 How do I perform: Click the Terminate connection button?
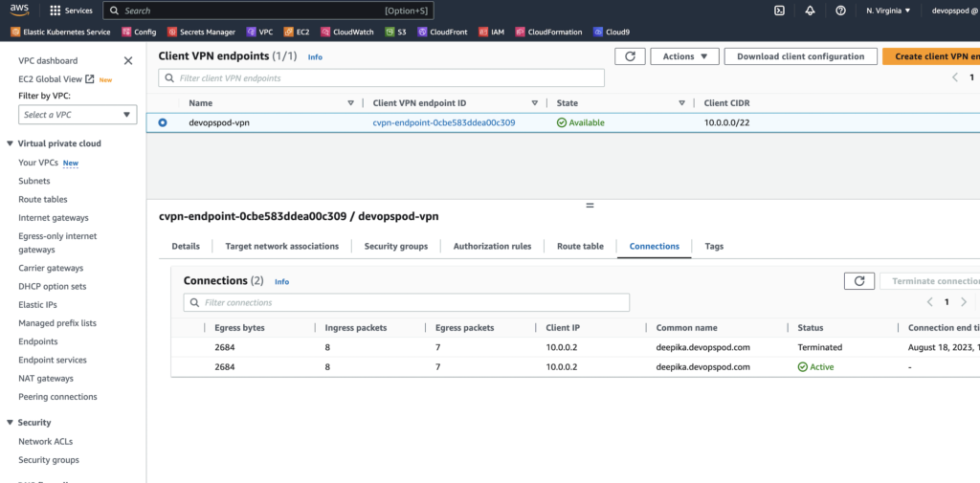coord(930,281)
